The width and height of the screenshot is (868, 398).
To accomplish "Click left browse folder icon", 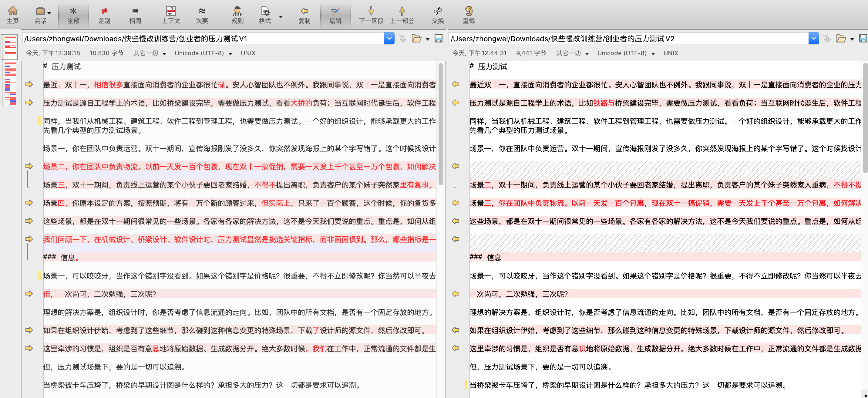I will (416, 39).
